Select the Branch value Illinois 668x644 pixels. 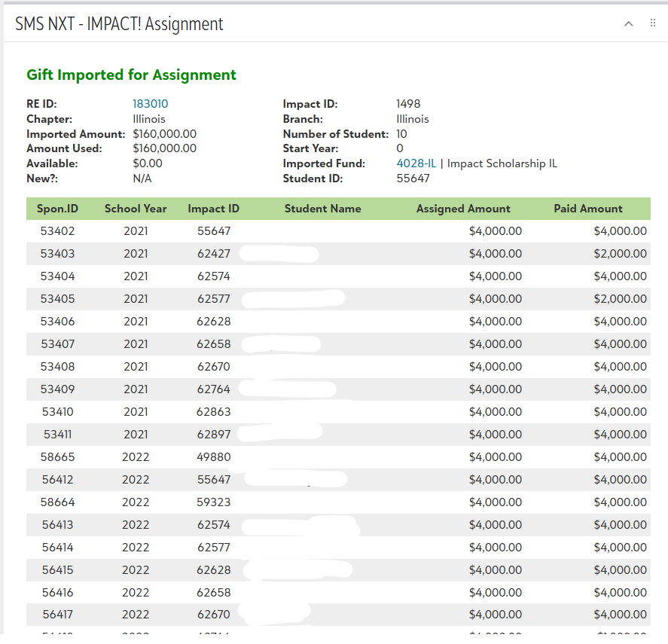[413, 119]
